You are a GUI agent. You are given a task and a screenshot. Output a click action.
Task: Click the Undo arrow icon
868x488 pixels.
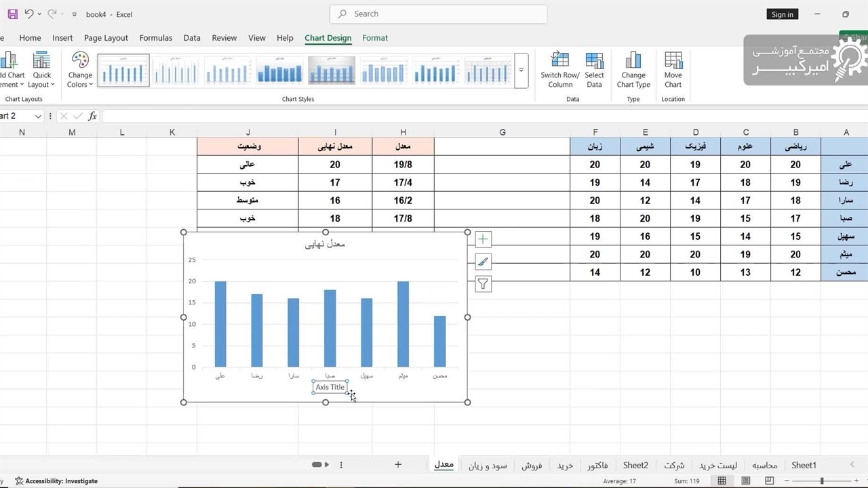click(28, 14)
